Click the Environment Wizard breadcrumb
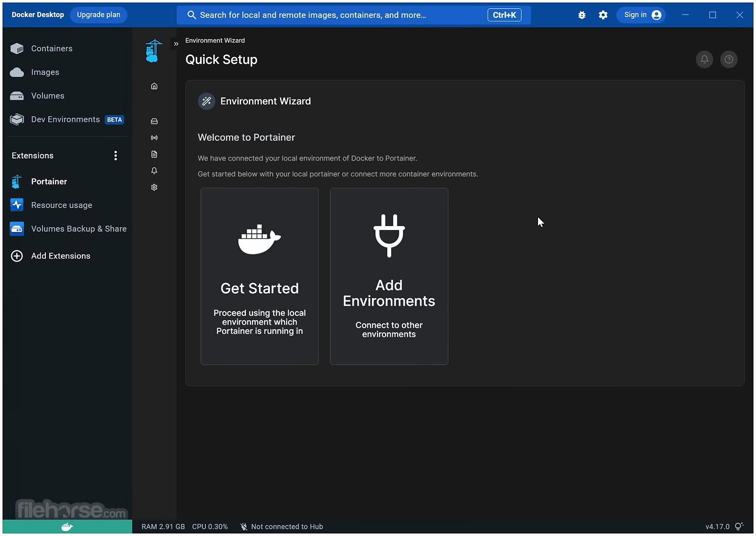This screenshot has height=536, width=756. pyautogui.click(x=215, y=41)
